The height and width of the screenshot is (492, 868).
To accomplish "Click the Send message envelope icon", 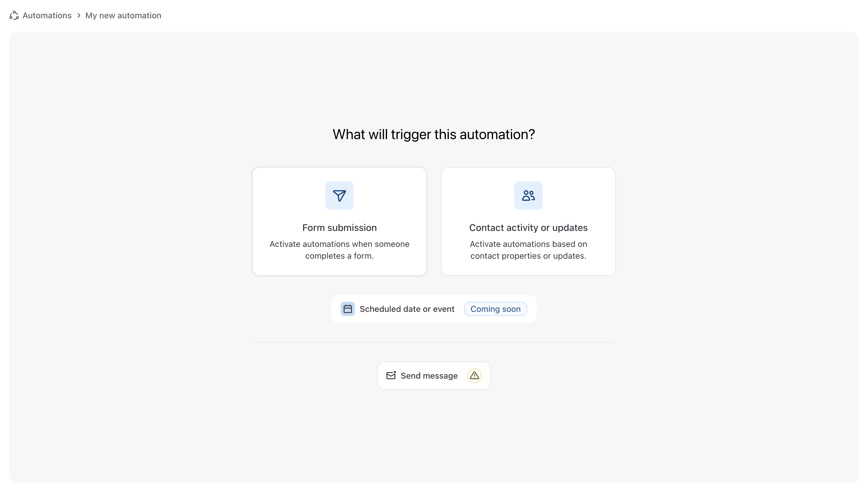I will 391,375.
